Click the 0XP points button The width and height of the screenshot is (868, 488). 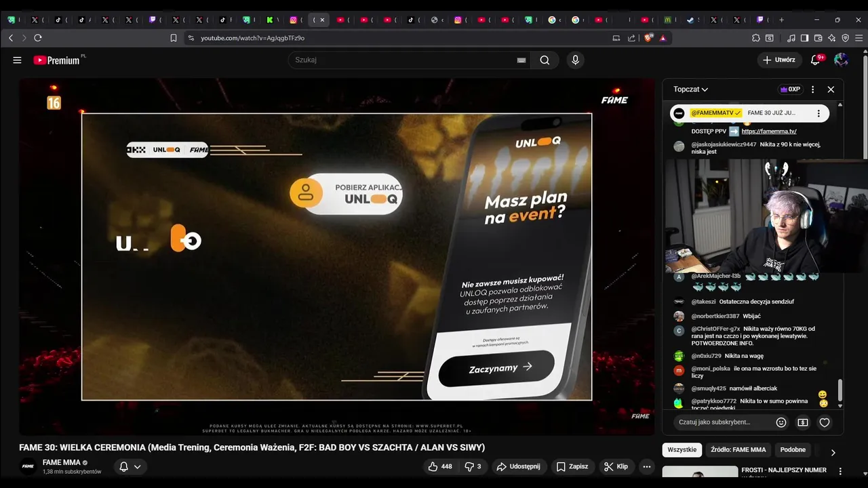(791, 89)
